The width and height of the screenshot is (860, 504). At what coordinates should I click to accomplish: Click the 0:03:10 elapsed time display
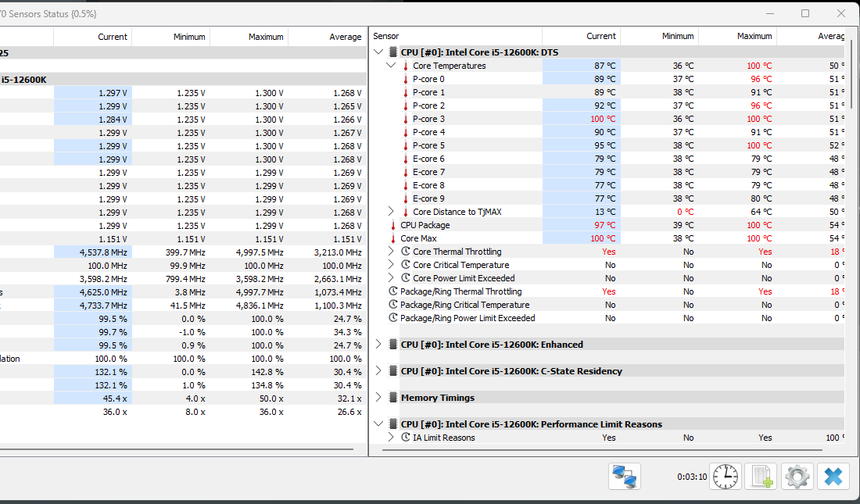point(692,477)
